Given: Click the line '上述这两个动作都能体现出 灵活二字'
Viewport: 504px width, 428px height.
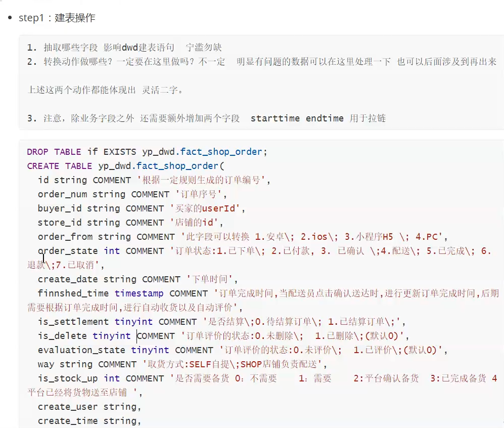Looking at the screenshot, I should pyautogui.click(x=106, y=90).
